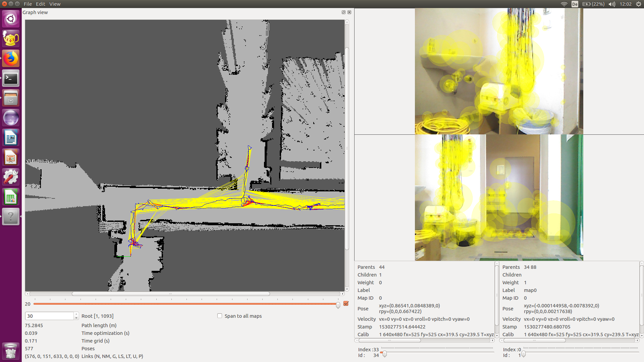Click the Root value input field
This screenshot has width=644, height=362.
click(x=49, y=316)
